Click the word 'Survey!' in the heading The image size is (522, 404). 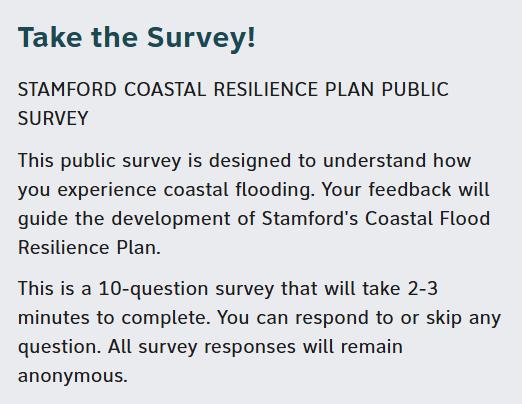pos(201,38)
